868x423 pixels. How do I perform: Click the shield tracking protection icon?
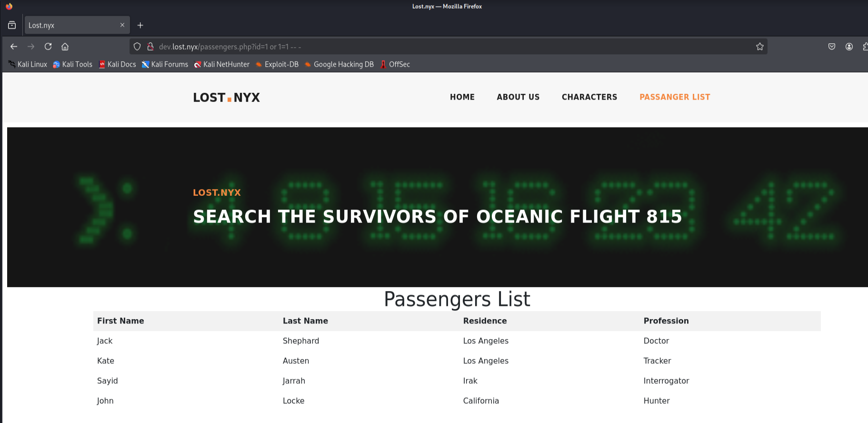click(x=137, y=47)
